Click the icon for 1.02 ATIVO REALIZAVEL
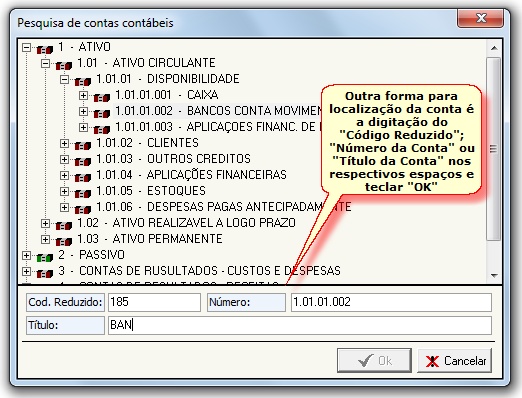The height and width of the screenshot is (398, 522). click(64, 226)
